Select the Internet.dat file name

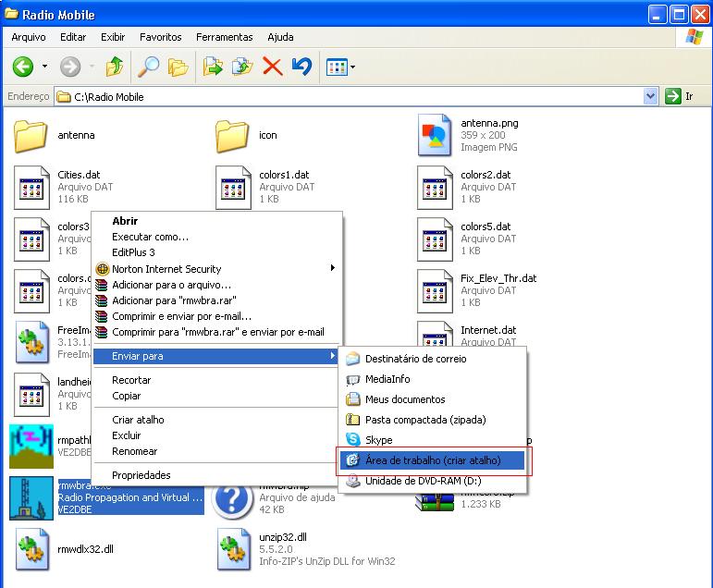(x=488, y=330)
